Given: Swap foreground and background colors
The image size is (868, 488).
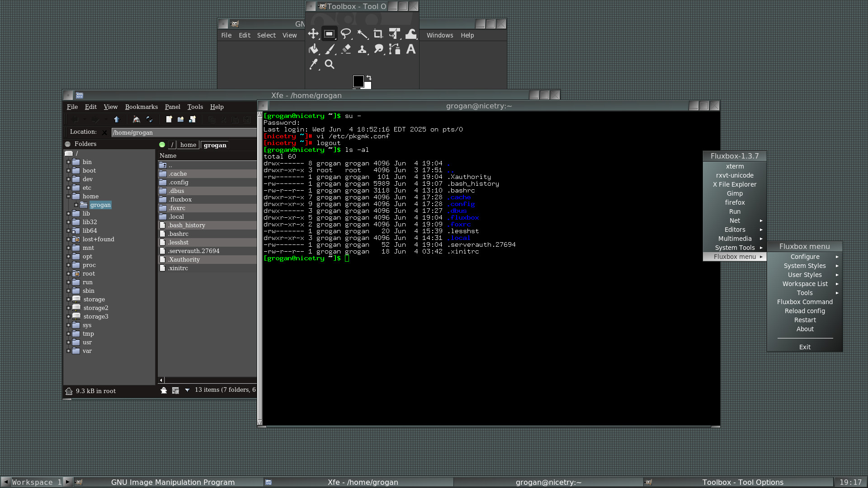Looking at the screenshot, I should pos(369,78).
